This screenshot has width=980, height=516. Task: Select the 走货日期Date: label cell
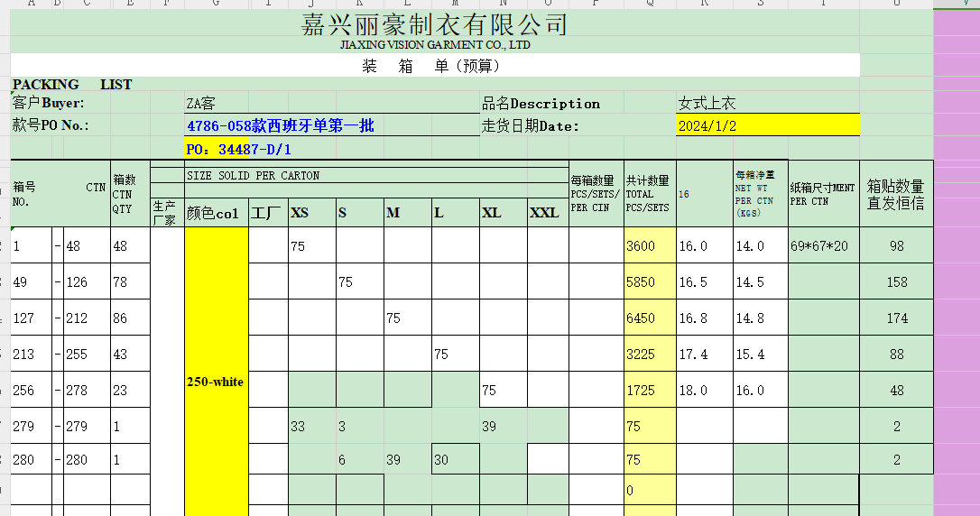click(x=530, y=126)
